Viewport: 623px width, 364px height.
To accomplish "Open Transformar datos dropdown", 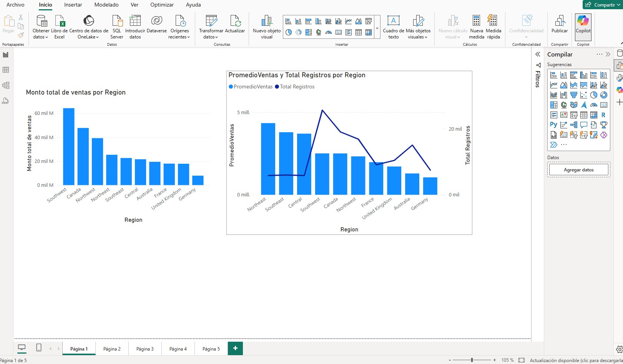I will 211,34.
